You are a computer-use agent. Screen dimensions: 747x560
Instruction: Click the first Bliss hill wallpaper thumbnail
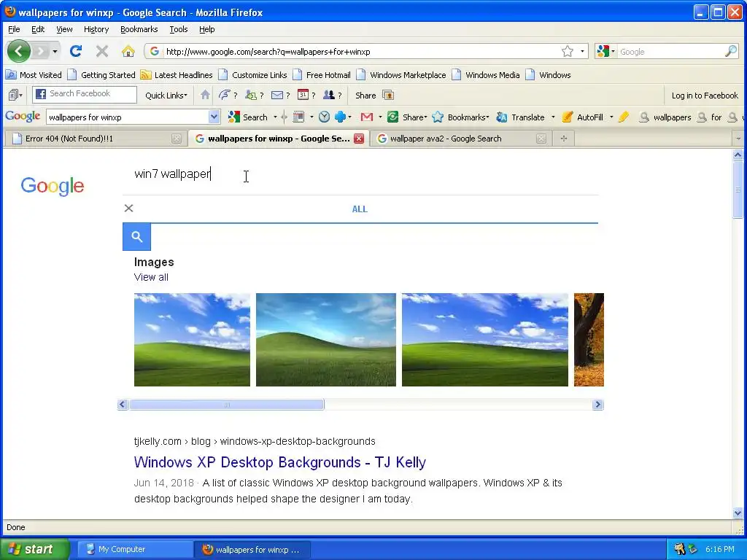(x=192, y=340)
